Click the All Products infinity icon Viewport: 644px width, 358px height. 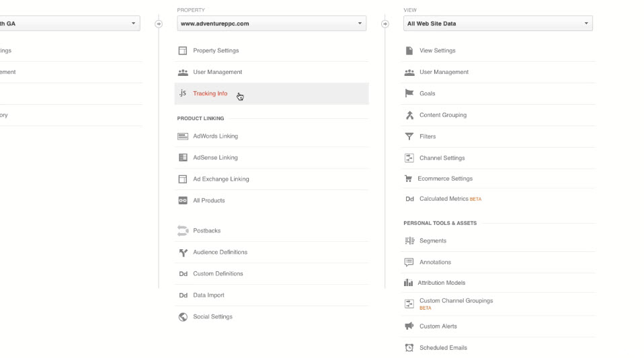[x=182, y=201]
